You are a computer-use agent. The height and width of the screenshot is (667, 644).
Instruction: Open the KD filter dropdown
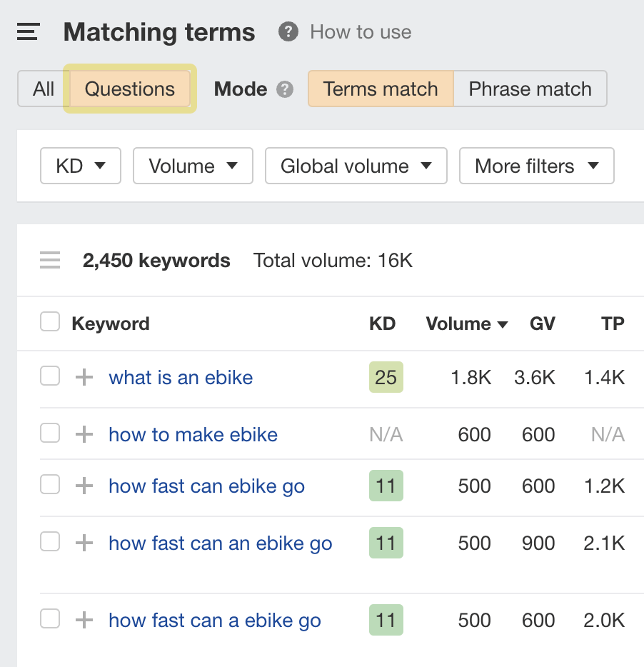point(80,166)
